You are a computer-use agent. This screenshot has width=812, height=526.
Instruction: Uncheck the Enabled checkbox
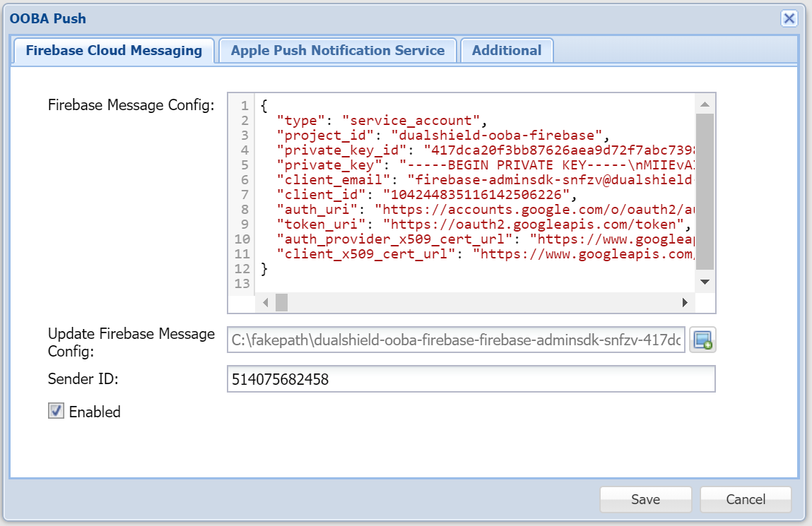(56, 411)
